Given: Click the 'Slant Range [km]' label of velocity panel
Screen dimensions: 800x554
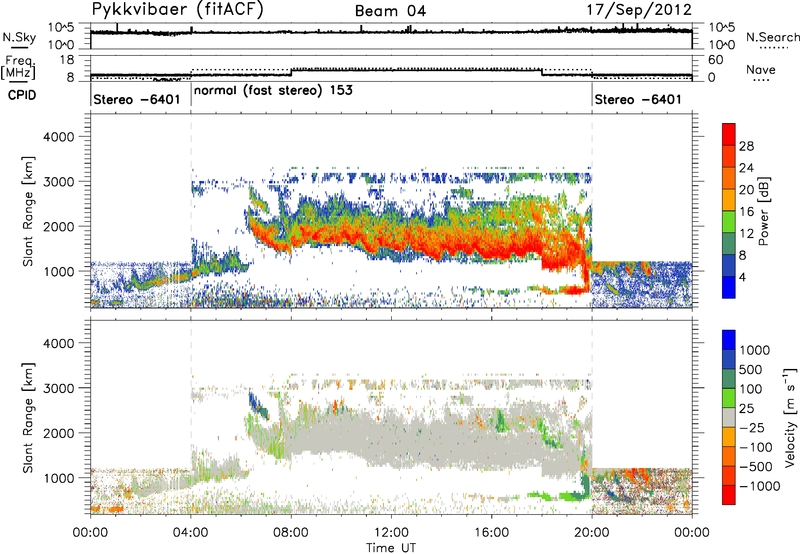Looking at the screenshot, I should (28, 418).
